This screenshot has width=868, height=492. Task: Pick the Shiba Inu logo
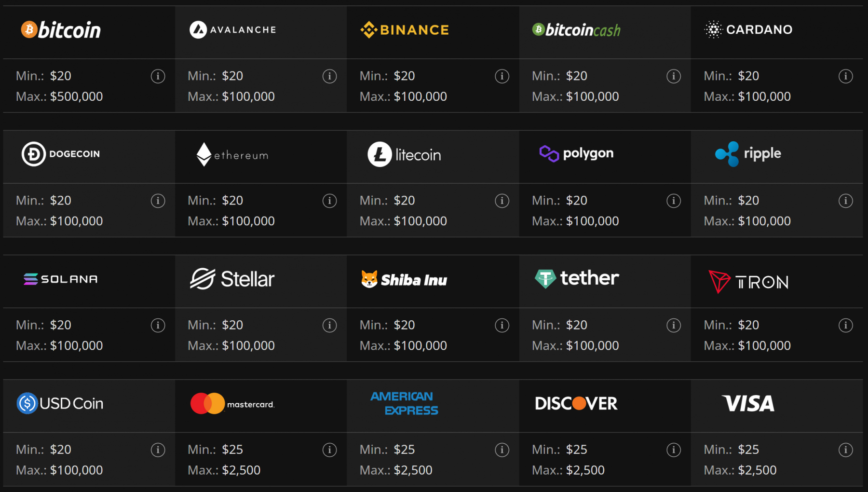click(405, 280)
